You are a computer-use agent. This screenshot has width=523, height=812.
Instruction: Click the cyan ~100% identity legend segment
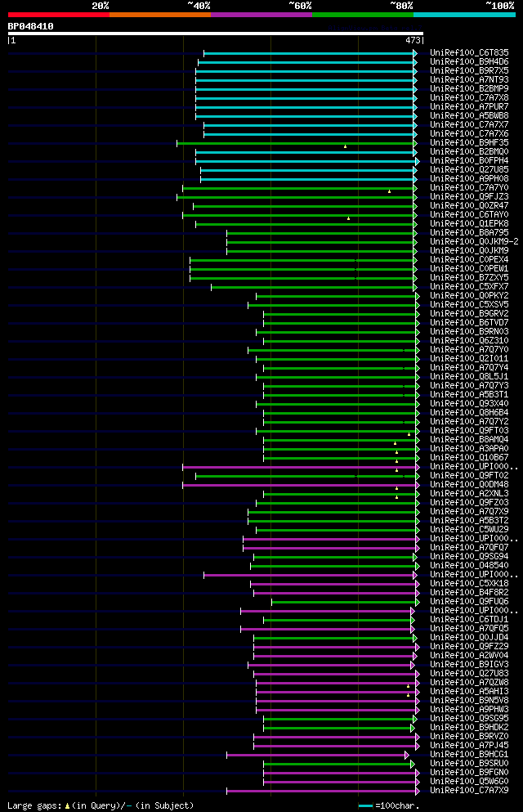pyautogui.click(x=464, y=15)
